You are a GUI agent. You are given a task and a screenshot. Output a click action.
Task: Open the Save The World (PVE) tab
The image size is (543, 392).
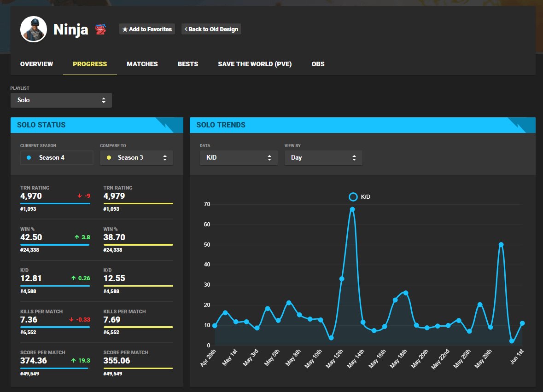255,64
